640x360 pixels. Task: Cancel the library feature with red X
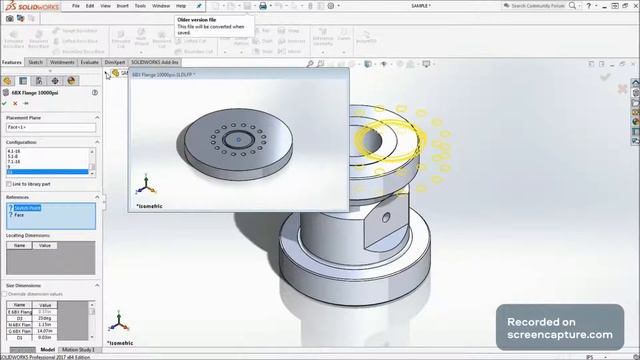(x=15, y=104)
